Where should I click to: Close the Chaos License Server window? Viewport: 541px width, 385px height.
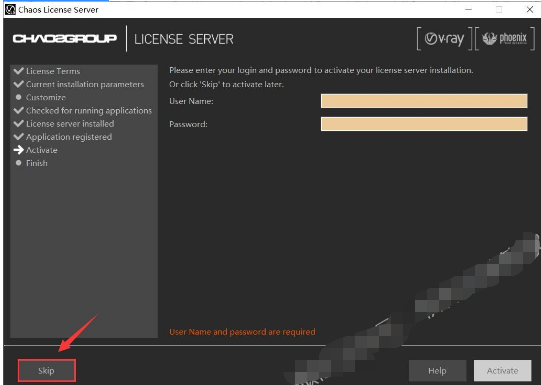tap(530, 9)
